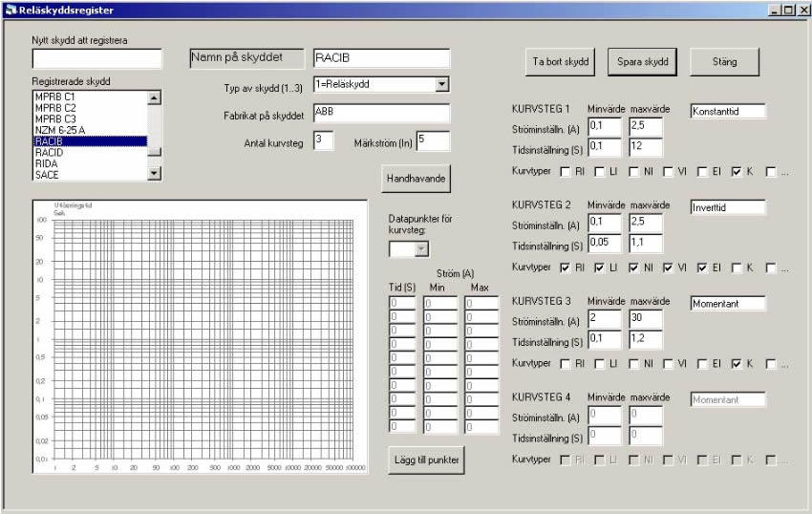Toggle the VI checkbox in Kurvsteg 2

pos(669,268)
